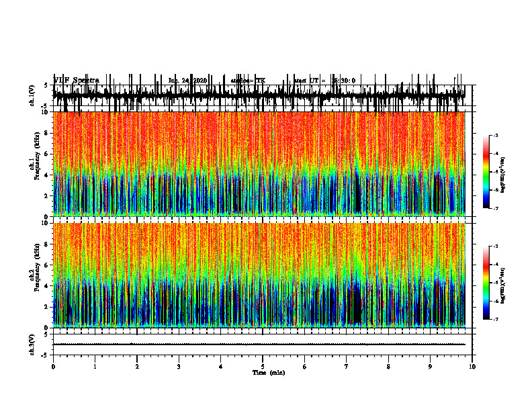Click the '-7' tick on ch.2 colorbar
Viewport: 532px width, 411px height.
pyautogui.click(x=496, y=320)
